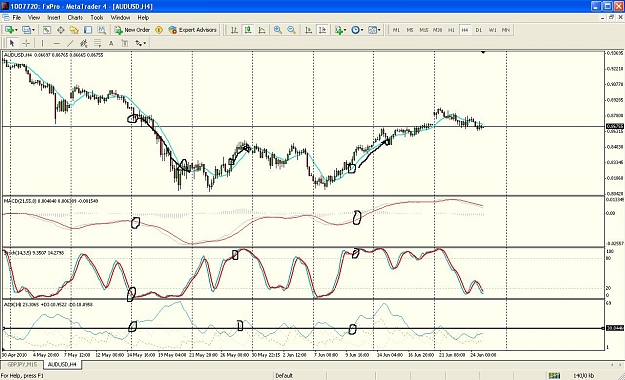Select the Text (A) tool

111,43
